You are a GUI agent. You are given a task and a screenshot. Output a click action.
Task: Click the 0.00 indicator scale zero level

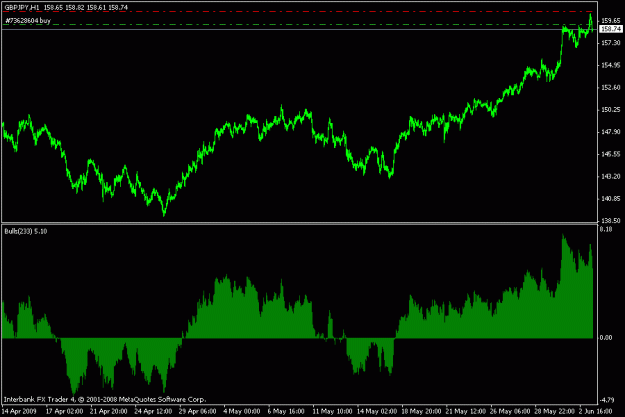point(606,338)
